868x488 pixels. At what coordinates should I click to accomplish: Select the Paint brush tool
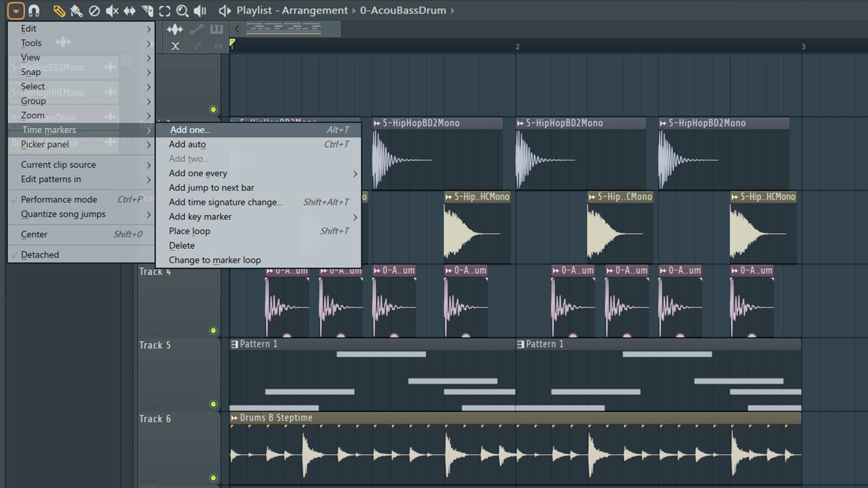[x=76, y=10]
